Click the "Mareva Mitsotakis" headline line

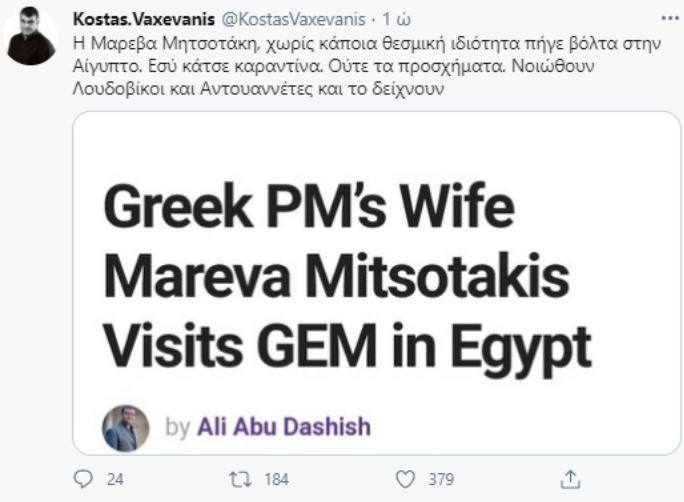[334, 281]
